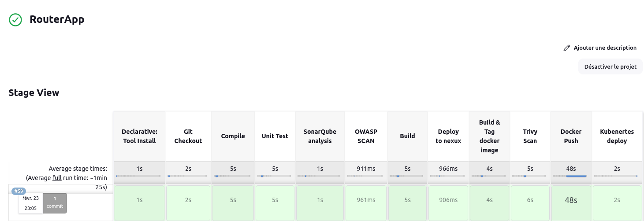Click the Git Checkout column header
The width and height of the screenshot is (644, 221).
click(188, 136)
